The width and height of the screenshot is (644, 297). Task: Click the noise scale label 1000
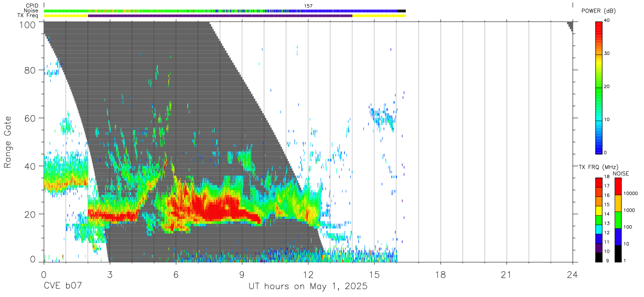(629, 211)
